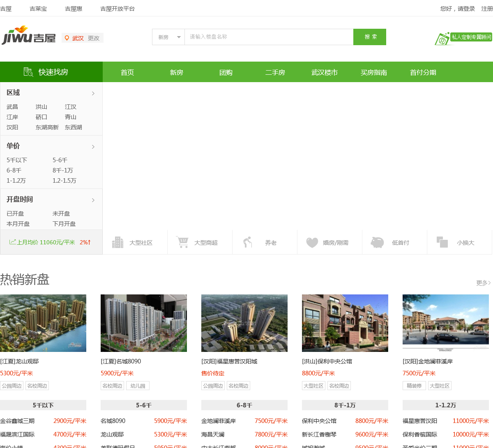Filter by 未开盘 status
This screenshot has height=448, width=493.
tap(61, 214)
